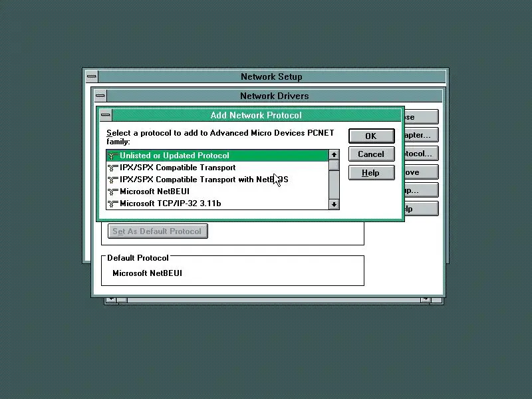Click the protocol list scroll down arrow
The height and width of the screenshot is (399, 532).
point(334,204)
